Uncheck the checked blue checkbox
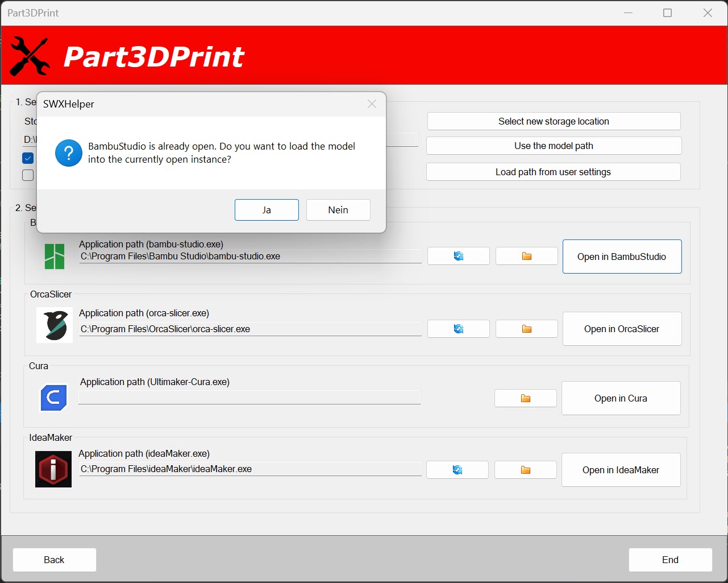The image size is (728, 583). click(x=28, y=158)
